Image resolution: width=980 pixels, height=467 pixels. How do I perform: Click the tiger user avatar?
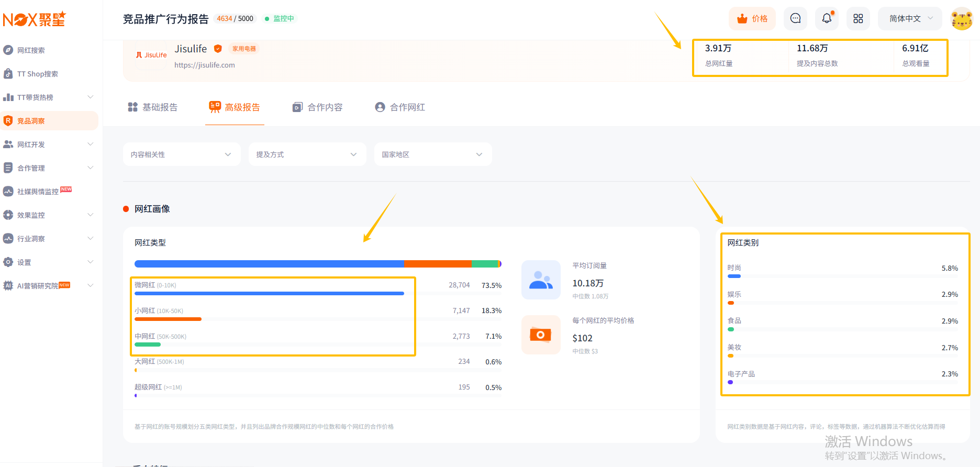pyautogui.click(x=962, y=19)
